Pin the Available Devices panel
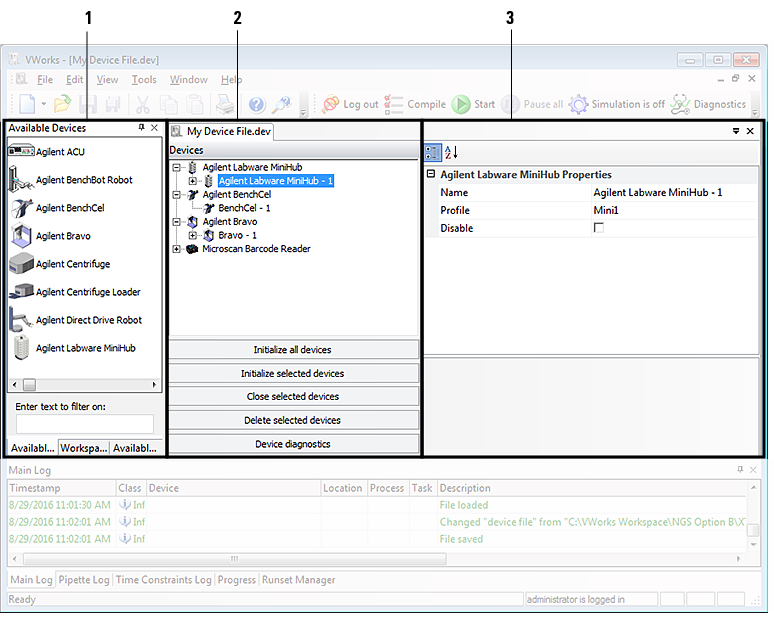Image resolution: width=774 pixels, height=622 pixels. point(142,127)
